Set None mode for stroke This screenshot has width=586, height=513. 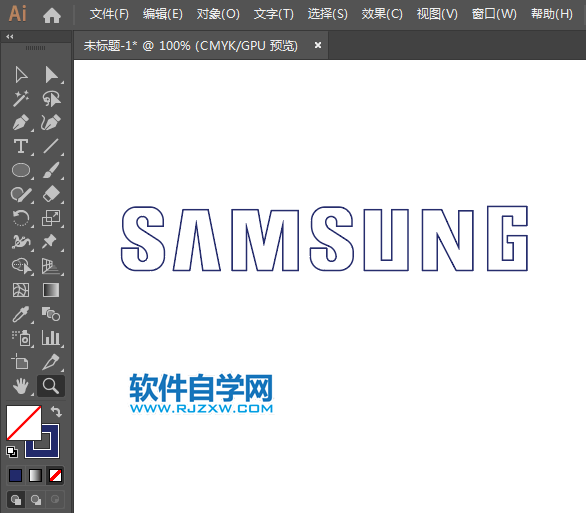[55, 476]
